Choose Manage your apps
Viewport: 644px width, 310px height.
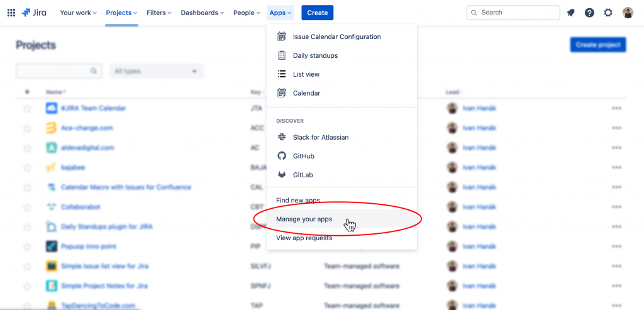click(x=341, y=219)
